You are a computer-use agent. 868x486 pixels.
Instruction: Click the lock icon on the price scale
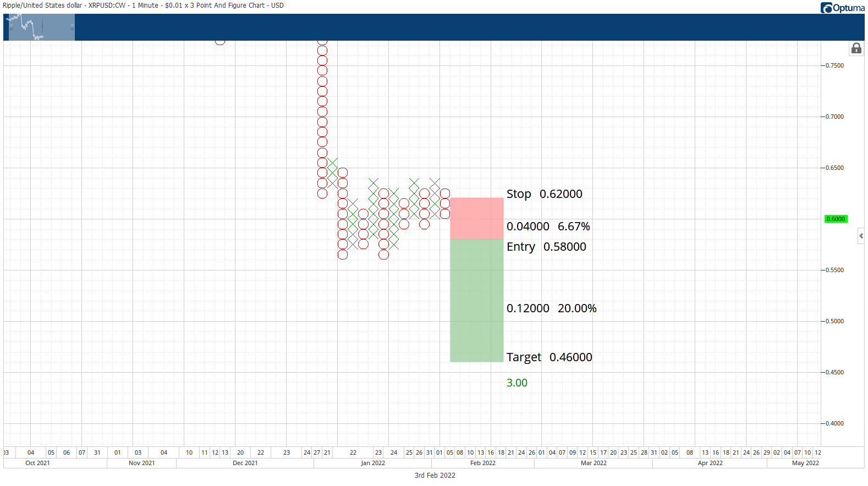click(x=856, y=48)
